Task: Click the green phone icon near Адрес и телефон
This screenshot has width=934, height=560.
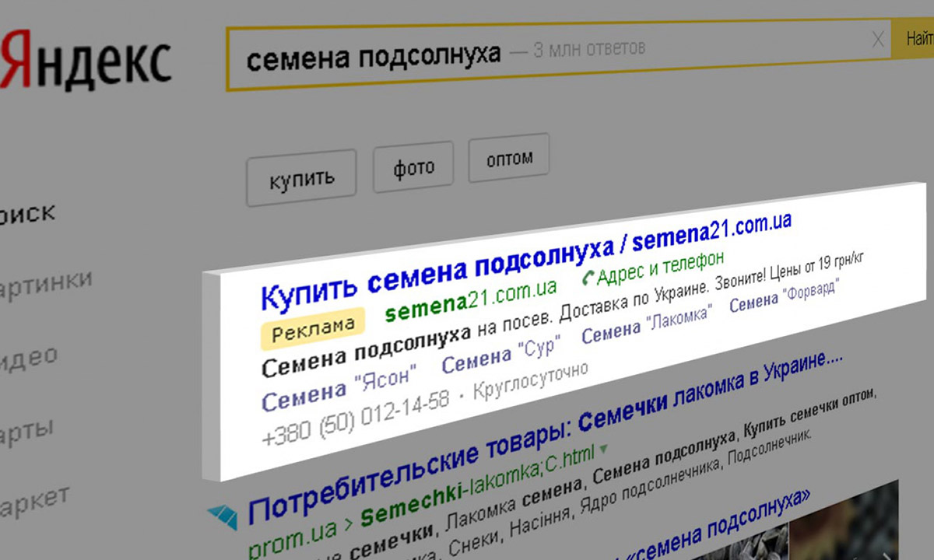Action: click(588, 276)
